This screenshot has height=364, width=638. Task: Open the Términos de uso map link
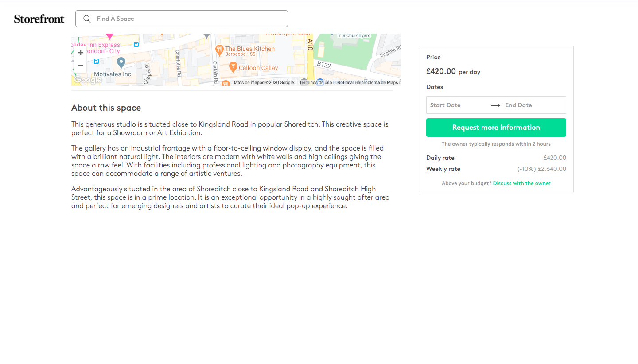[315, 83]
